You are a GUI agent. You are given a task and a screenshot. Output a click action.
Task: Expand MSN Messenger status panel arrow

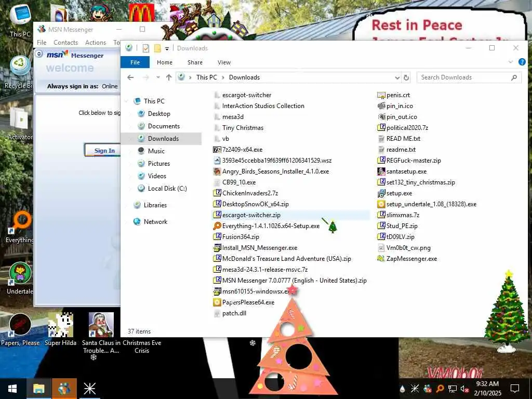coord(39,54)
